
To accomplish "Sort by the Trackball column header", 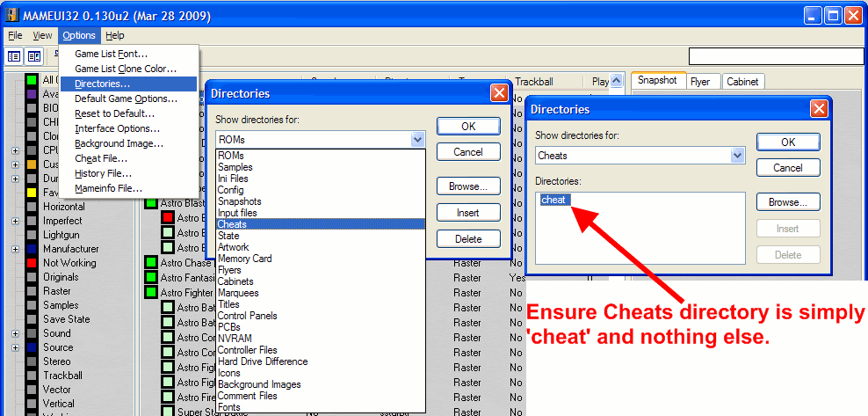I will tap(546, 82).
